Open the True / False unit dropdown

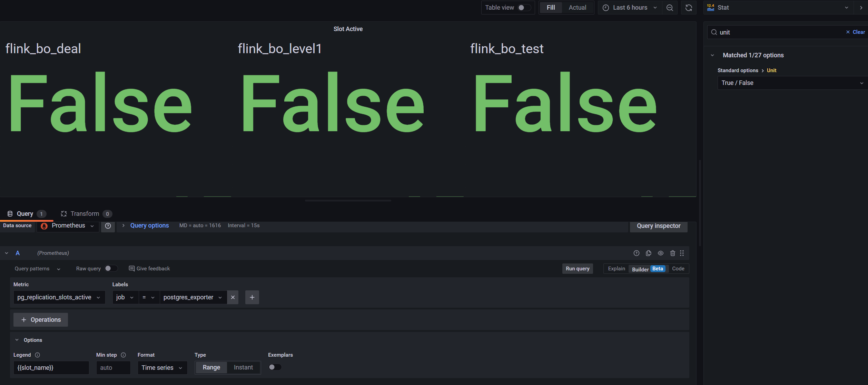click(792, 83)
